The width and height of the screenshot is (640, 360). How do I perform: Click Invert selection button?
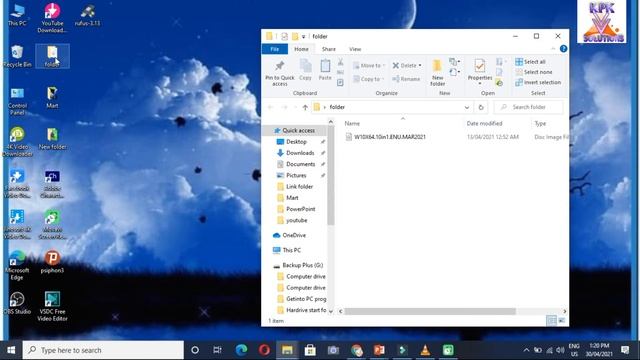[x=538, y=82]
